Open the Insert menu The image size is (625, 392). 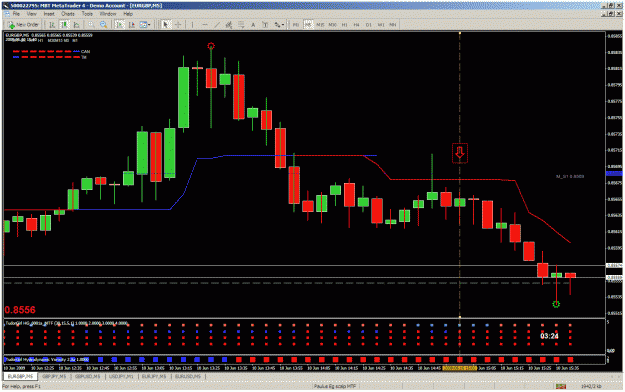49,14
